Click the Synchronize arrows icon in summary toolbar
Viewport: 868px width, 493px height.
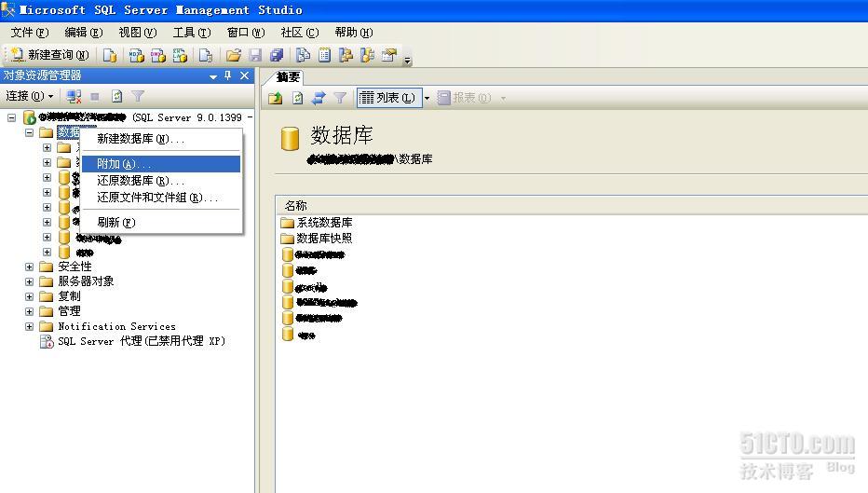pos(319,98)
